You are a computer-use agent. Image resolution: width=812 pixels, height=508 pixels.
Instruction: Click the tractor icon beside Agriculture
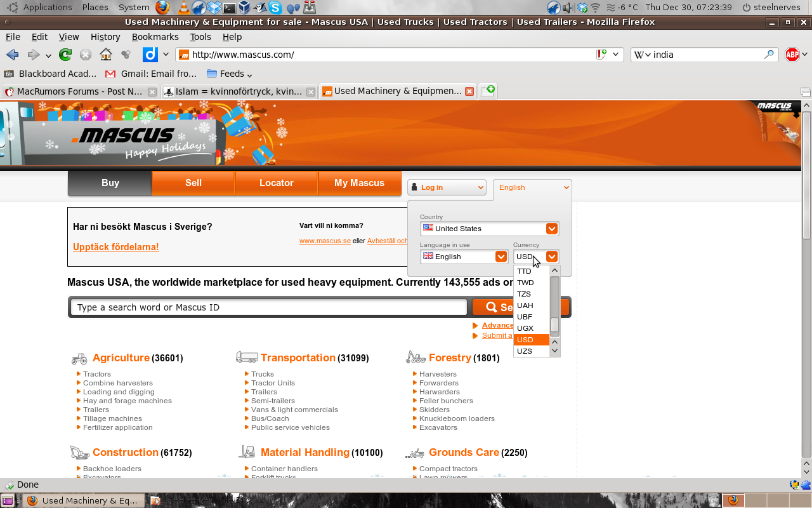[x=79, y=358]
